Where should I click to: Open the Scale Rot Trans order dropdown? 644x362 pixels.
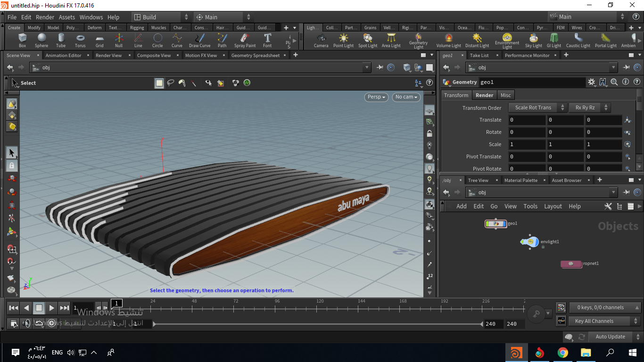pos(537,107)
